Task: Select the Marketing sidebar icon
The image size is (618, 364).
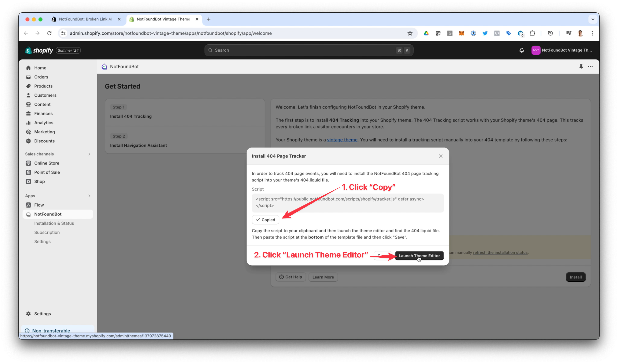Action: point(29,132)
